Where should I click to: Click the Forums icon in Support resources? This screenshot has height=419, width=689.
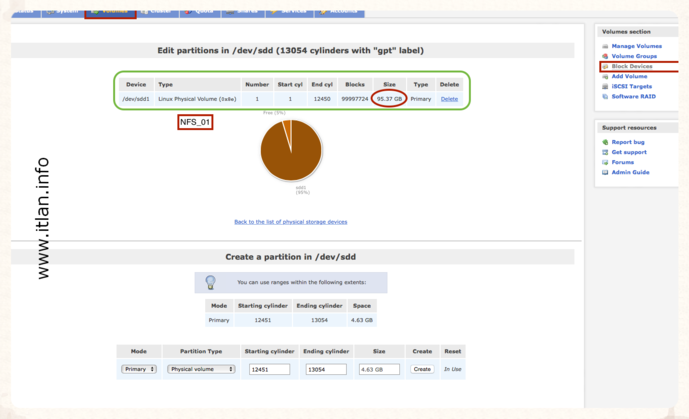pos(605,162)
